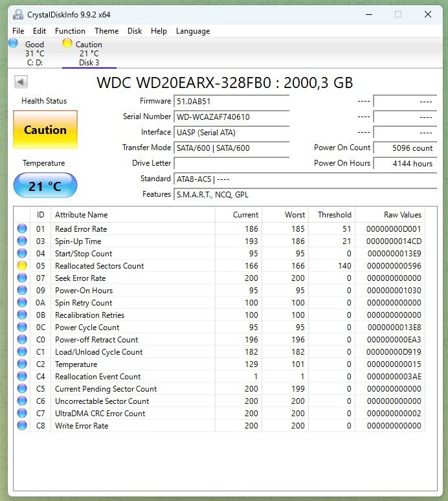Go to previous disk with the left arrow

(21, 82)
